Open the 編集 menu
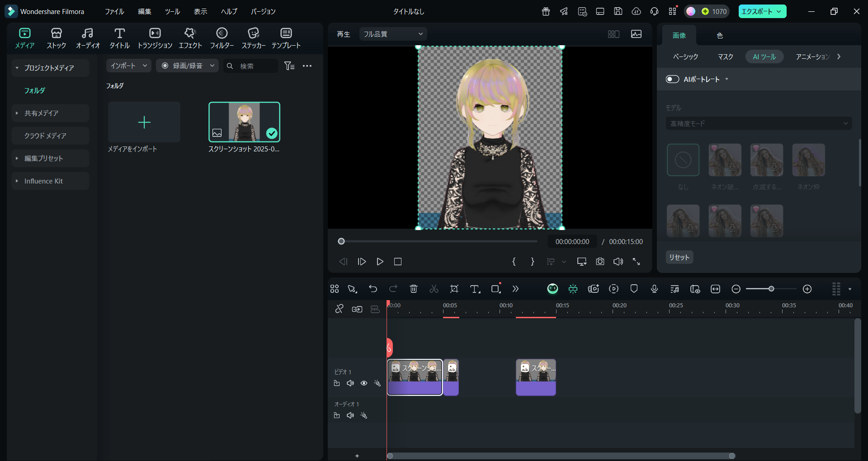868x461 pixels. pos(145,11)
